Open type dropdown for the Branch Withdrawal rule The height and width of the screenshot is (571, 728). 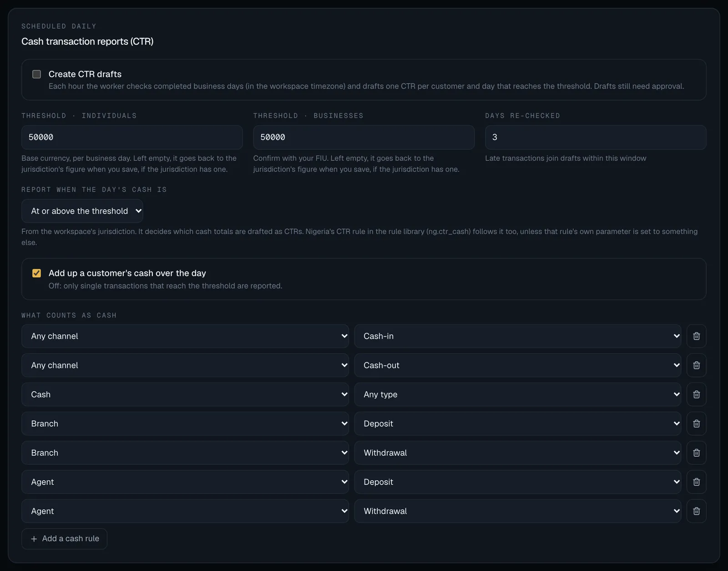pyautogui.click(x=518, y=453)
